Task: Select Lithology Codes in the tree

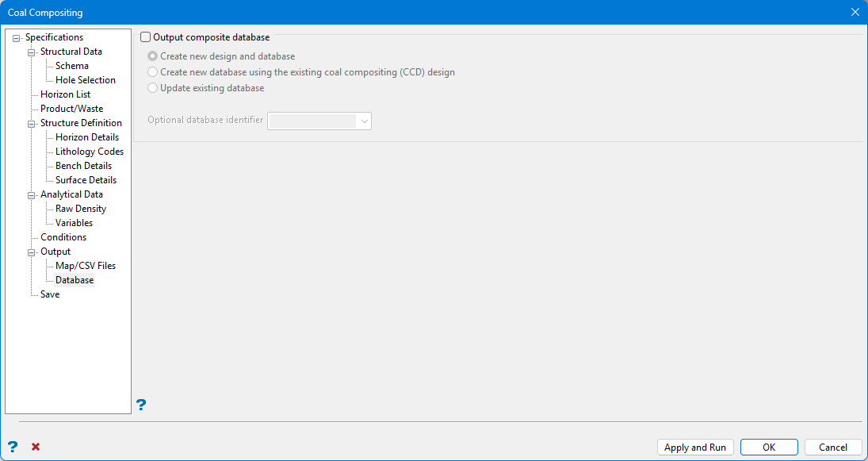Action: coord(89,152)
